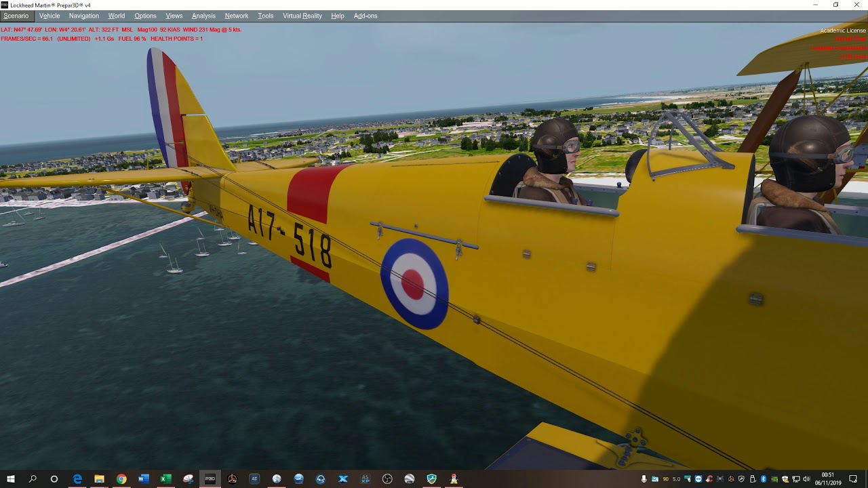Open the Help menu

point(338,16)
